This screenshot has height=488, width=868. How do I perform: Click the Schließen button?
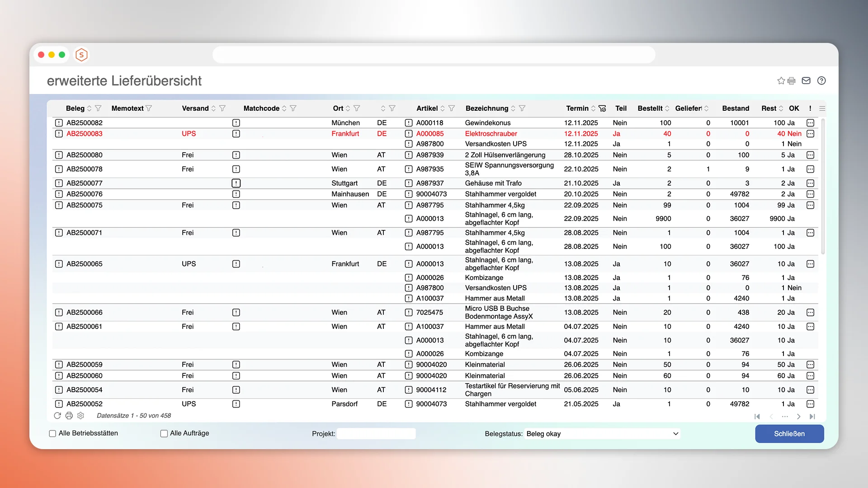click(789, 434)
